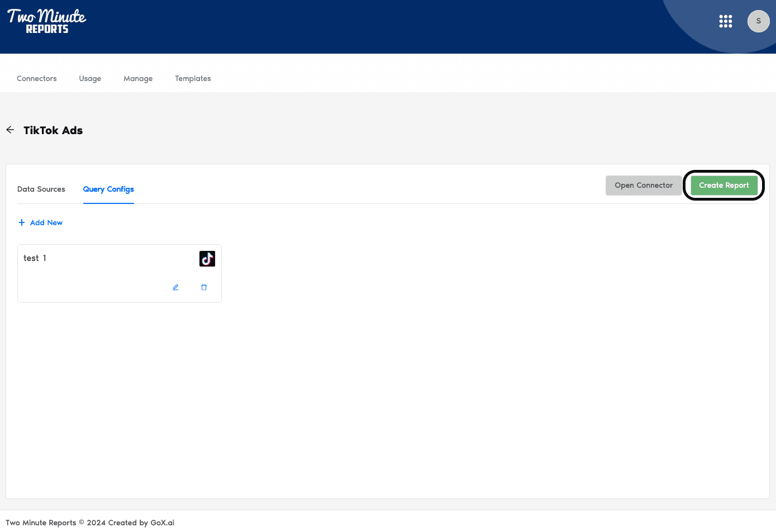Click the user avatar labeled S
Image resolution: width=776 pixels, height=532 pixels.
click(x=758, y=21)
